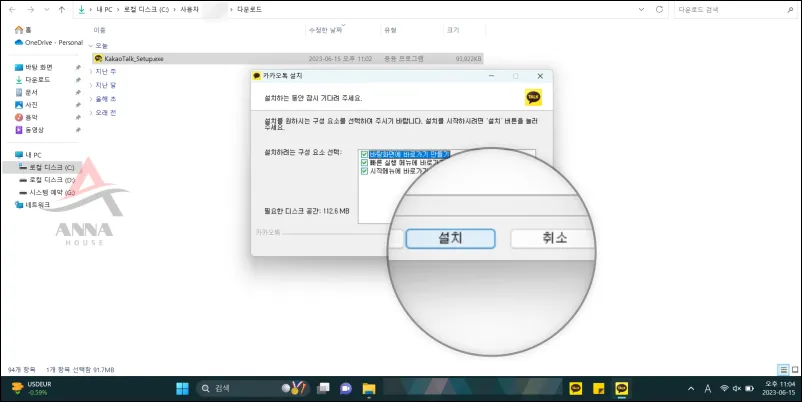Go up one folder level
Image resolution: width=802 pixels, height=402 pixels.
(62, 10)
